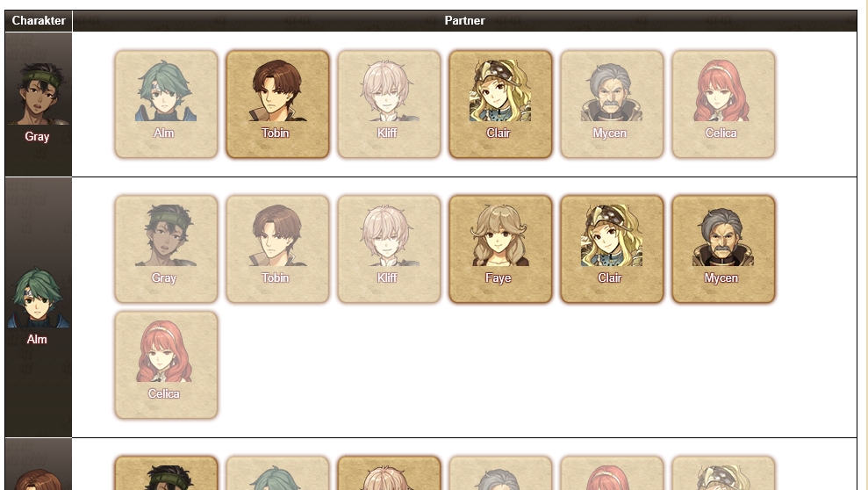Screen dimensions: 868x490
Task: Click Kliff card in Gray's row
Action: 389,104
